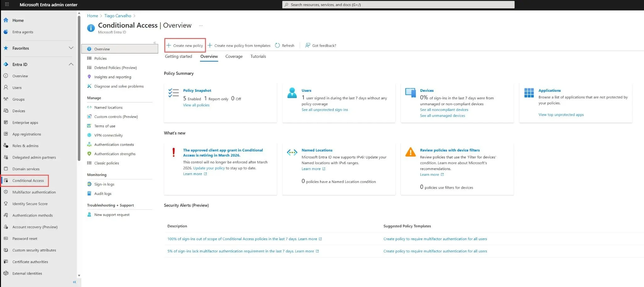Switch to the Coverage tab

[x=234, y=56]
